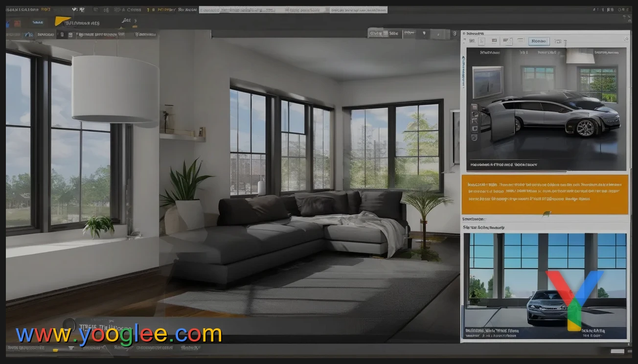
Task: Select the 'Sihe' tab in viewport toolbar
Action: pyautogui.click(x=394, y=33)
